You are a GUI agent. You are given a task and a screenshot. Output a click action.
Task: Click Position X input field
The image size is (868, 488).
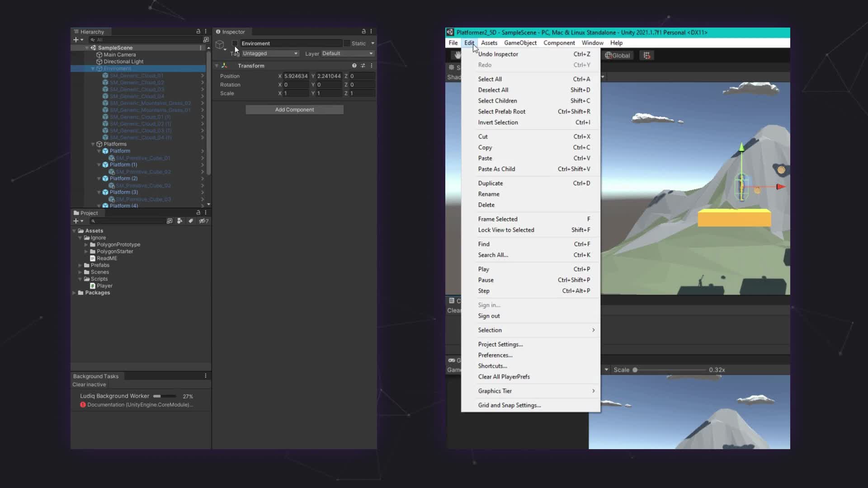297,75
